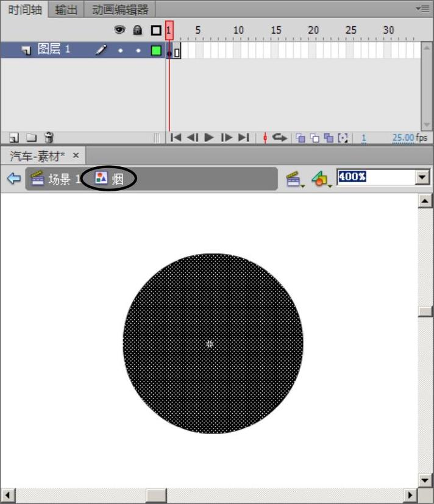434x504 pixels.
Task: Go to last frame
Action: (244, 138)
